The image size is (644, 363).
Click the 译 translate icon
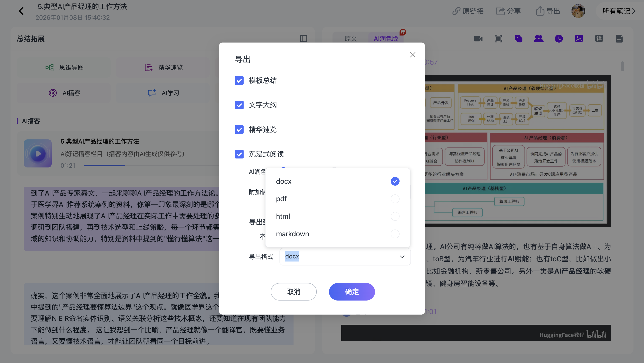pyautogui.click(x=599, y=39)
